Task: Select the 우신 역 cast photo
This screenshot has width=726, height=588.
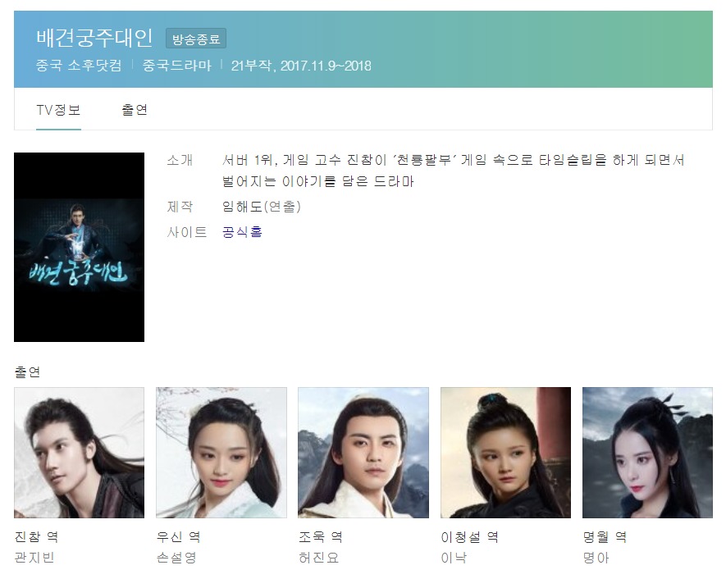Action: (221, 453)
